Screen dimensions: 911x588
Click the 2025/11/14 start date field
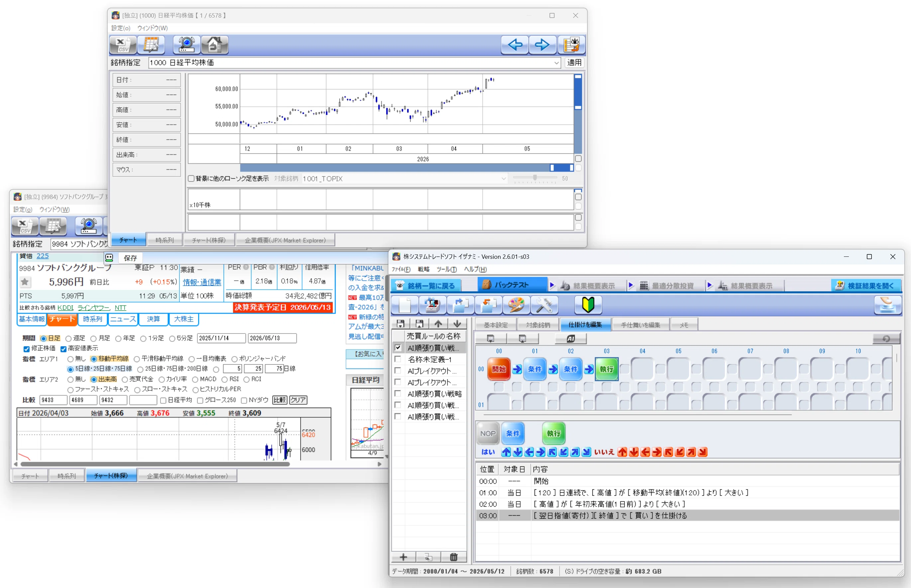click(x=221, y=338)
